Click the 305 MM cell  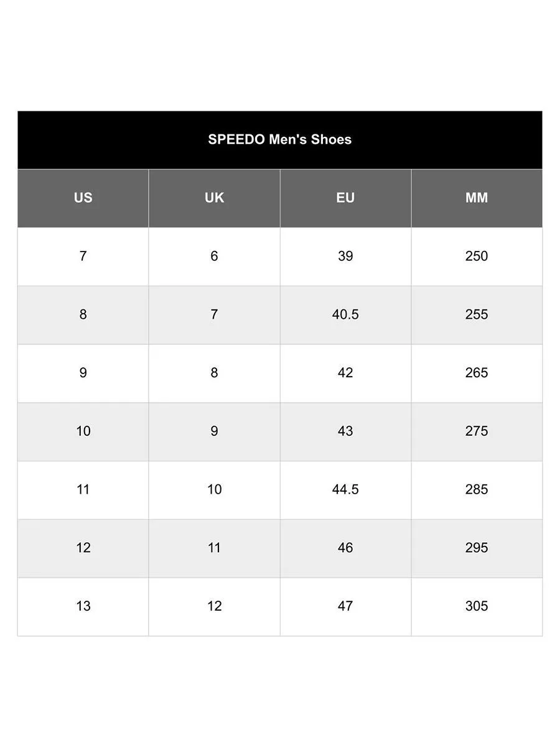(477, 606)
